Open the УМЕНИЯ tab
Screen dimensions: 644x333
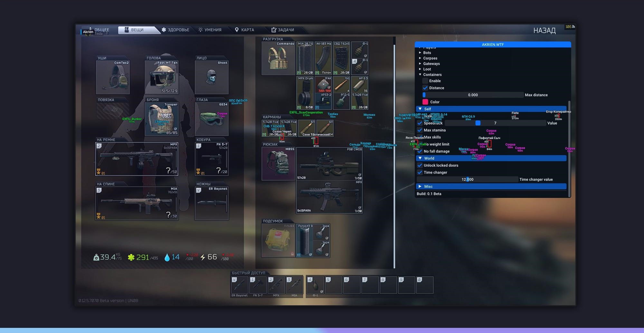click(210, 30)
